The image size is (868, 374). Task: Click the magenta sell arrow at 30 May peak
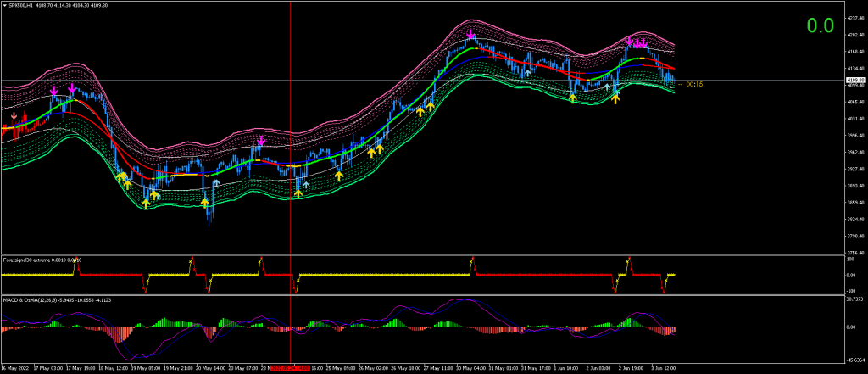(471, 35)
